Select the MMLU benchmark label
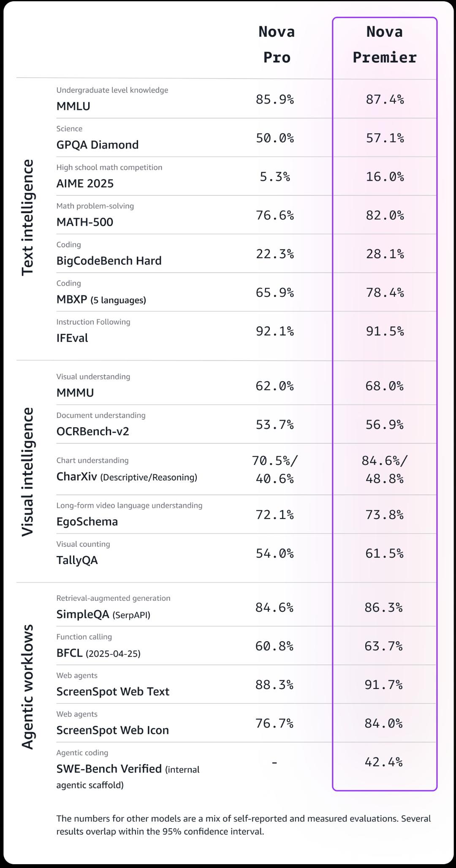The image size is (456, 868). click(73, 106)
